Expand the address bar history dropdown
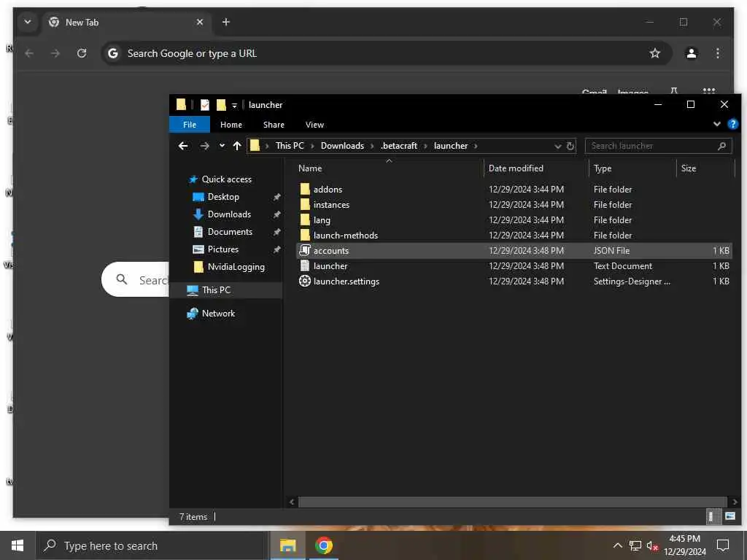The width and height of the screenshot is (747, 560). 558,146
